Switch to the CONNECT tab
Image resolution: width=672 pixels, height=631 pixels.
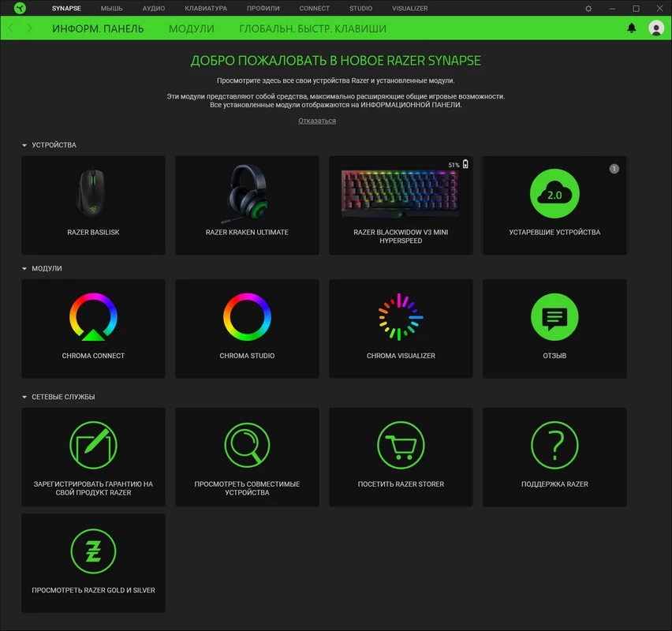(x=314, y=8)
